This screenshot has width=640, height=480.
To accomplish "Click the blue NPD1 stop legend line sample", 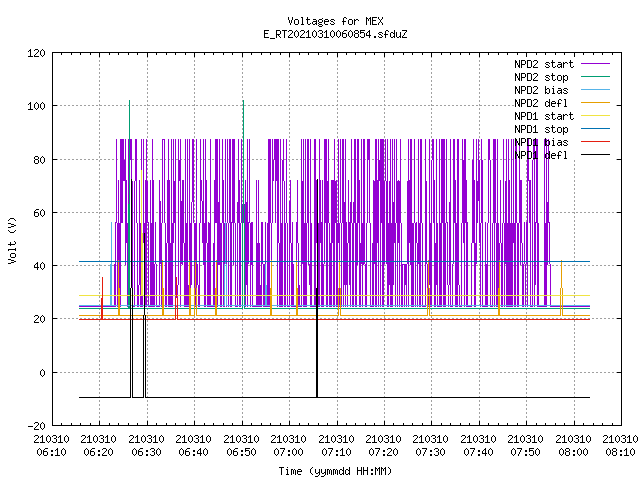I will click(x=596, y=129).
